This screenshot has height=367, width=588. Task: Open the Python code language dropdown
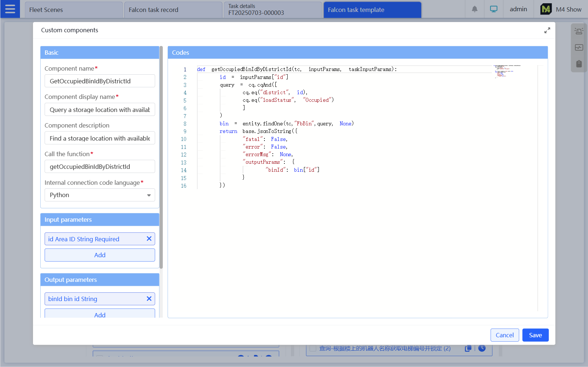pos(100,195)
